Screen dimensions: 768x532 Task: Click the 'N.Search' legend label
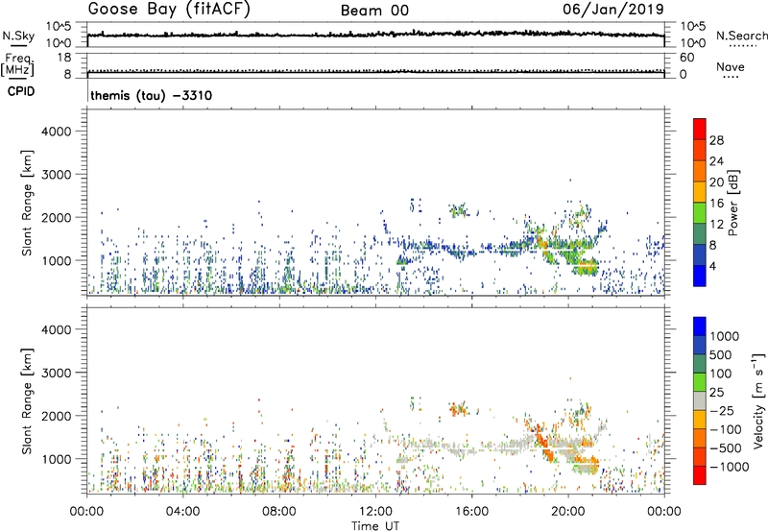click(x=741, y=36)
